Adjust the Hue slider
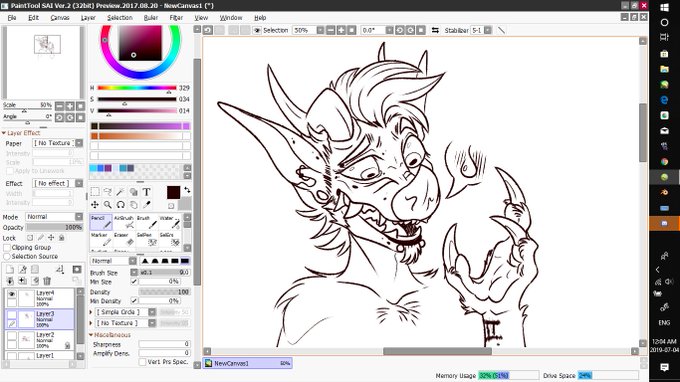This screenshot has height=382, width=680. coord(137,88)
